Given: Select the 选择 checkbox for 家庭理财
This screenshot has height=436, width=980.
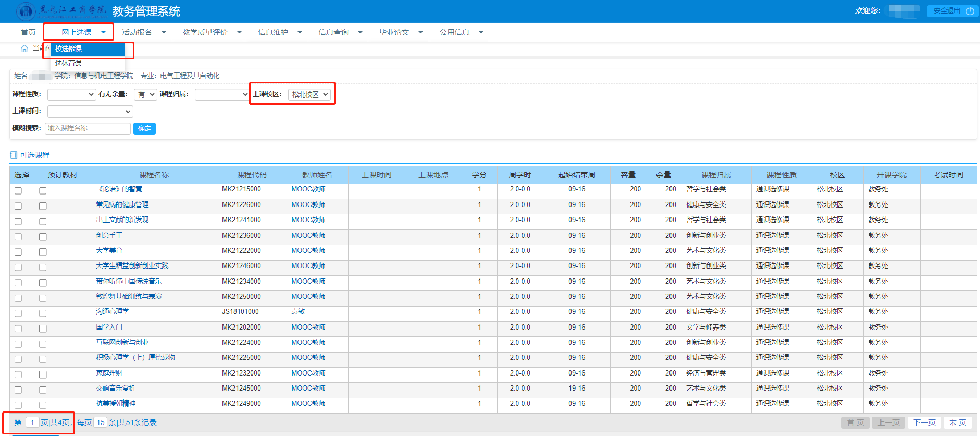Looking at the screenshot, I should (x=18, y=374).
